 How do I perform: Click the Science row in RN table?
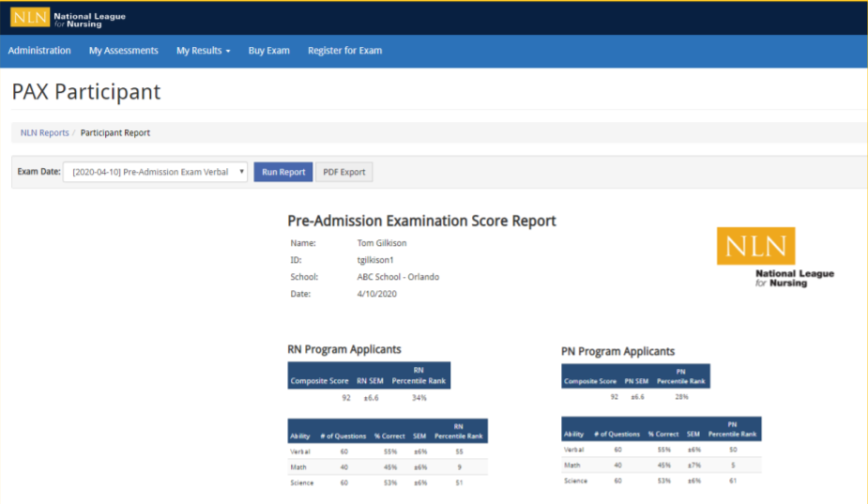[x=388, y=482]
